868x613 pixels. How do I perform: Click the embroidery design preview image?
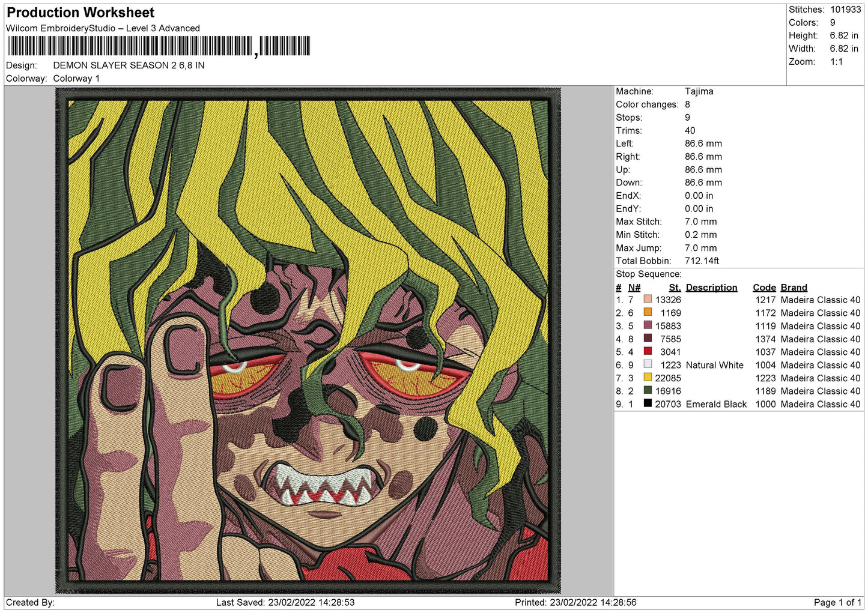click(308, 340)
